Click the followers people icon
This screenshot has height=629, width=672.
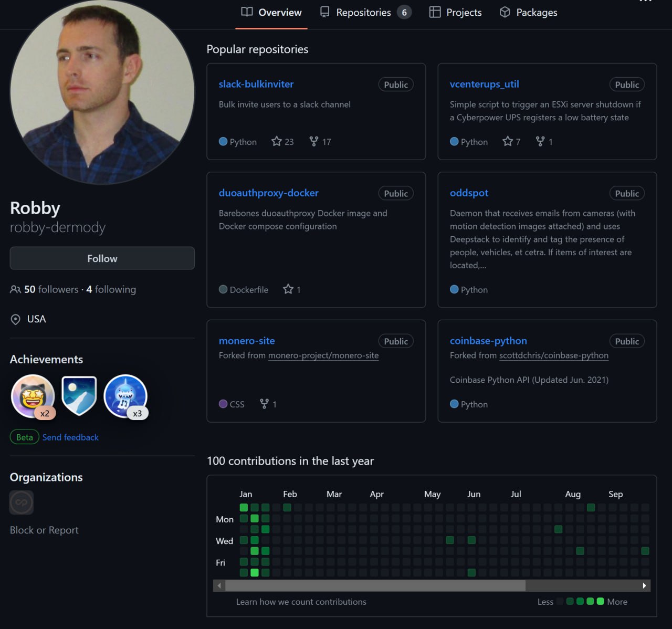[16, 289]
